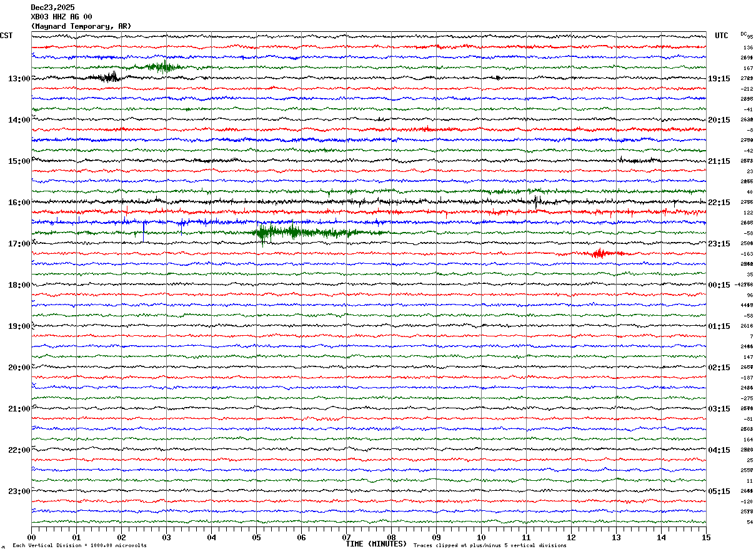Click the 05 minute axis tick label

pos(256,537)
